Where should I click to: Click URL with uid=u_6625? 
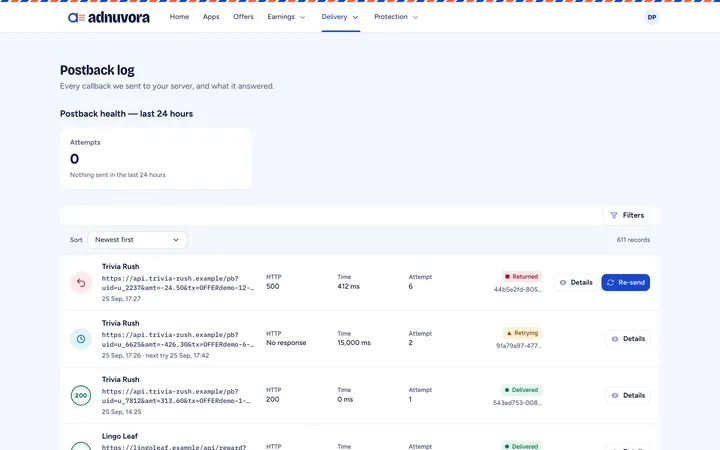coord(178,340)
